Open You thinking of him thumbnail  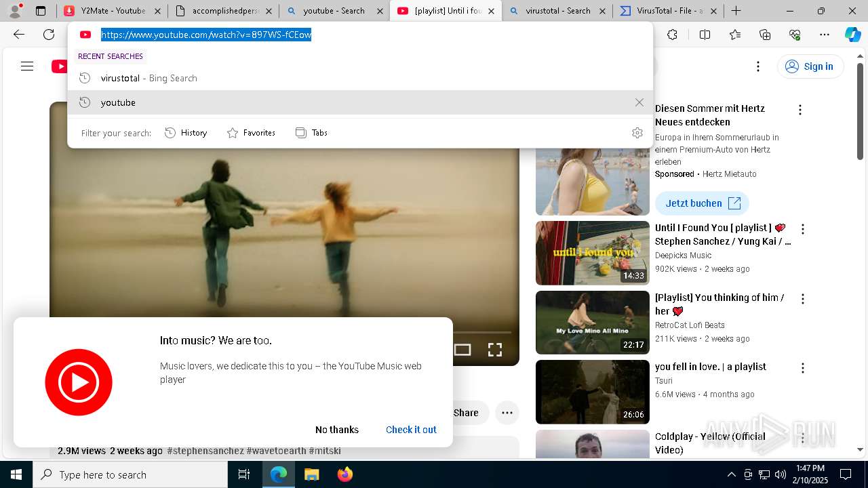click(x=592, y=323)
